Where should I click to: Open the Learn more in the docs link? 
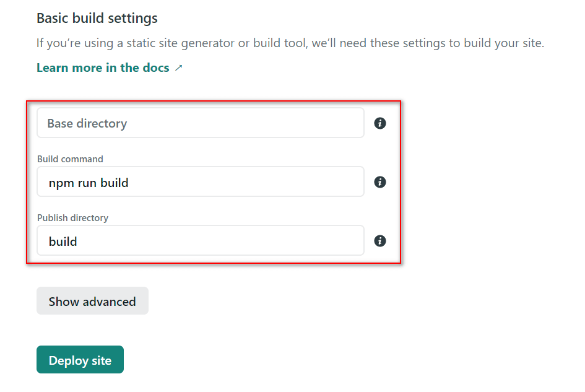(102, 68)
